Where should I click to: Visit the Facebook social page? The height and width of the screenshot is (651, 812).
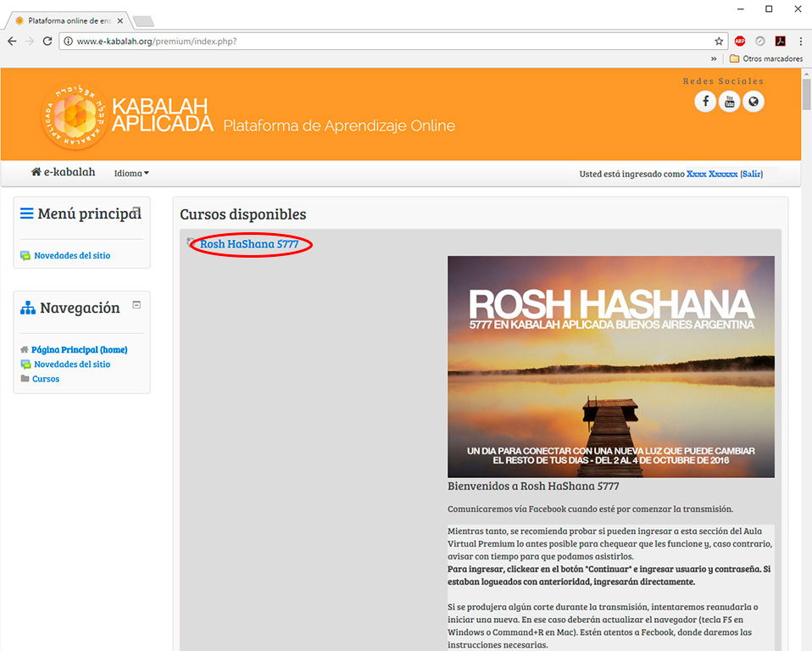[705, 102]
